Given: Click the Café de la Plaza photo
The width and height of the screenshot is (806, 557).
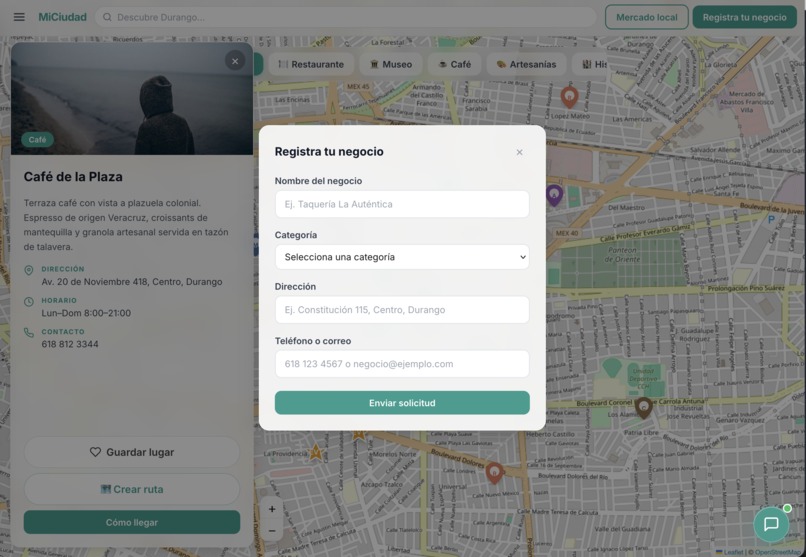Looking at the screenshot, I should coord(132,98).
